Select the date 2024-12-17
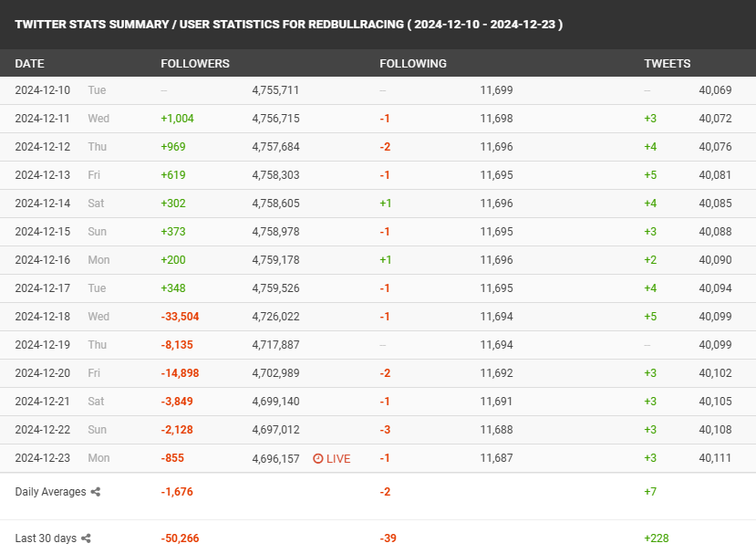756x554 pixels. 43,288
